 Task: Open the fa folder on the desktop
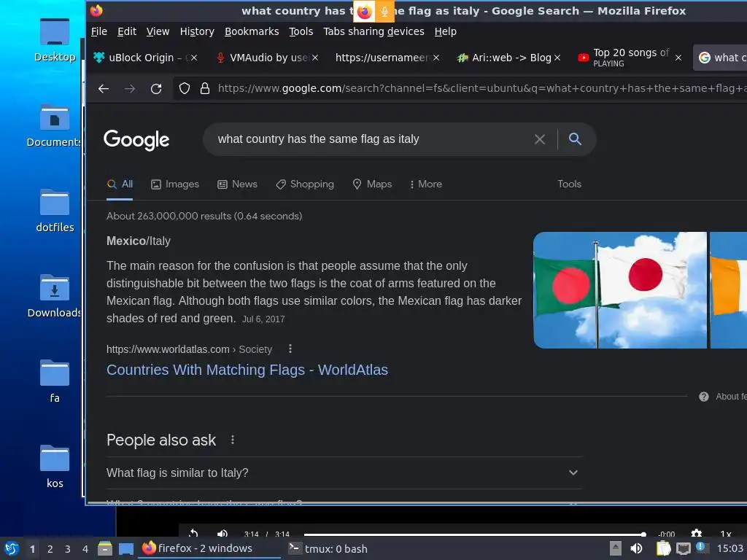tap(55, 381)
